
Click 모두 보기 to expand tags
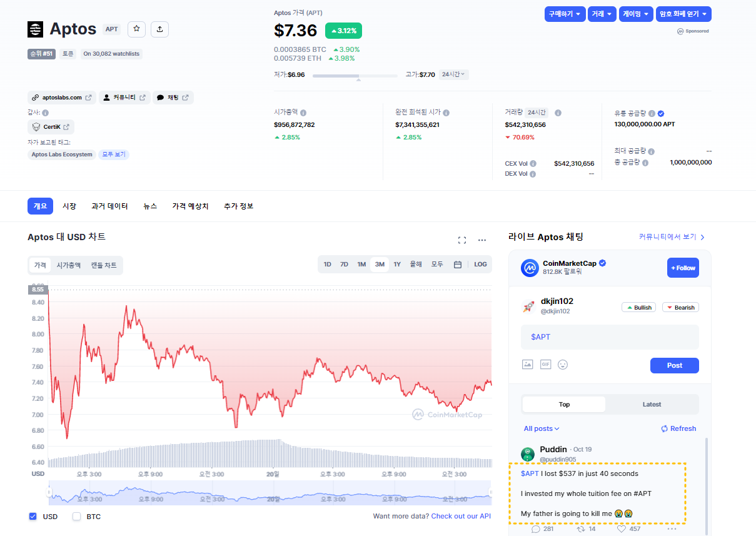[x=113, y=154]
